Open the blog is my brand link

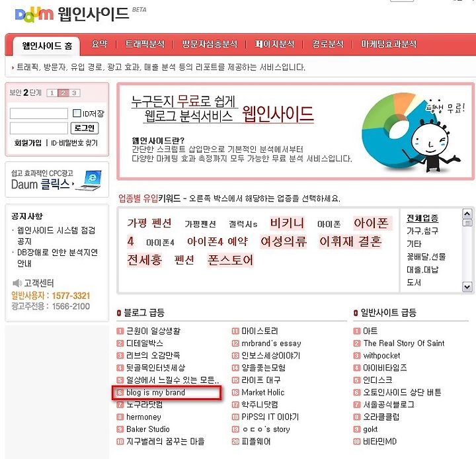(x=155, y=392)
